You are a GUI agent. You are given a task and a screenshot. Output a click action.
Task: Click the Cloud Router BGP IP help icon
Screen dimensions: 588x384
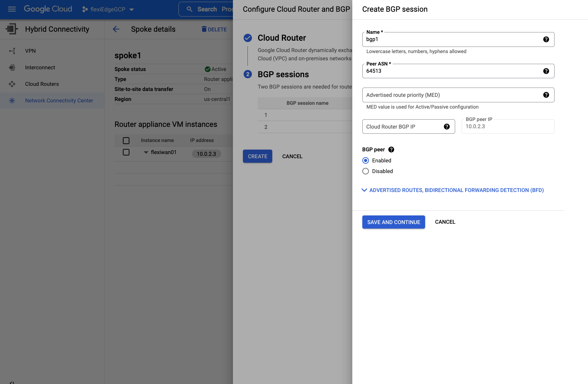click(x=447, y=127)
